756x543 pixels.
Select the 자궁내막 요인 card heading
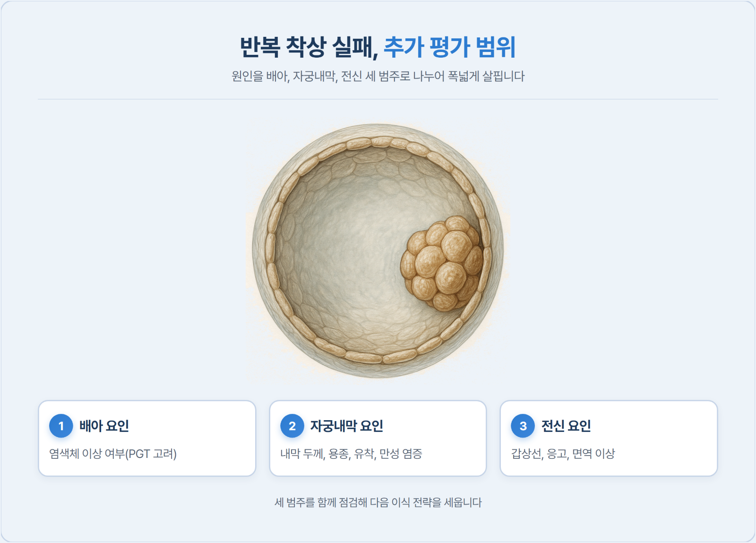point(346,426)
